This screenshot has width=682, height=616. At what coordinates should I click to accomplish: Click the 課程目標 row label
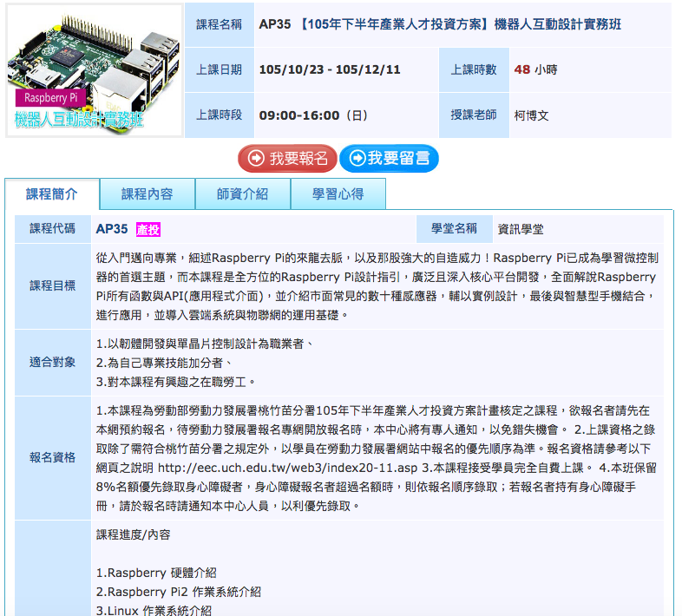53,286
